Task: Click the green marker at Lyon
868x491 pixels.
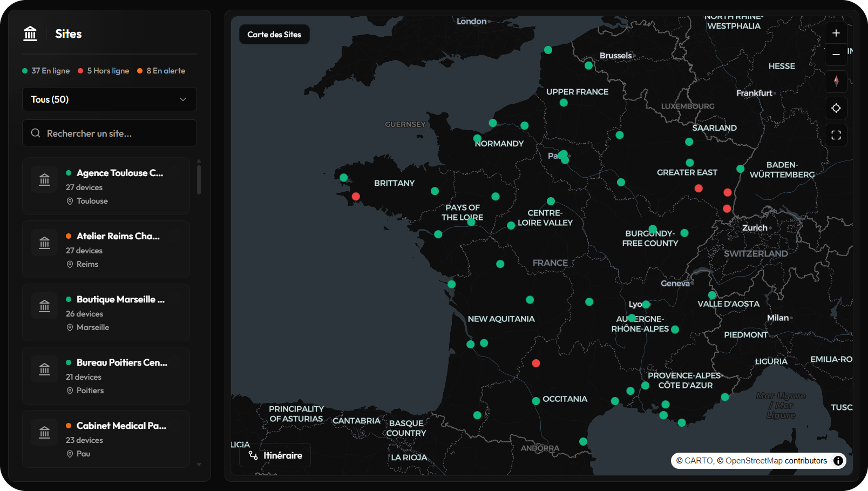Action: [646, 305]
